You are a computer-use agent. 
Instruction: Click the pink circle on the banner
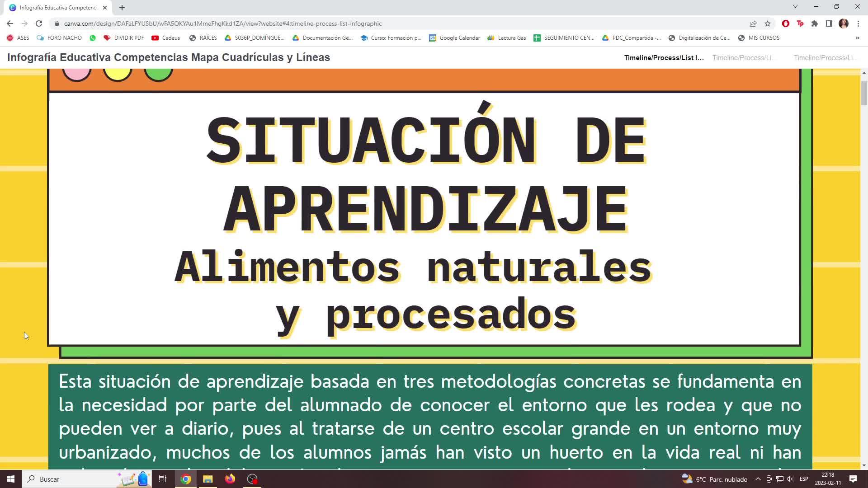77,73
